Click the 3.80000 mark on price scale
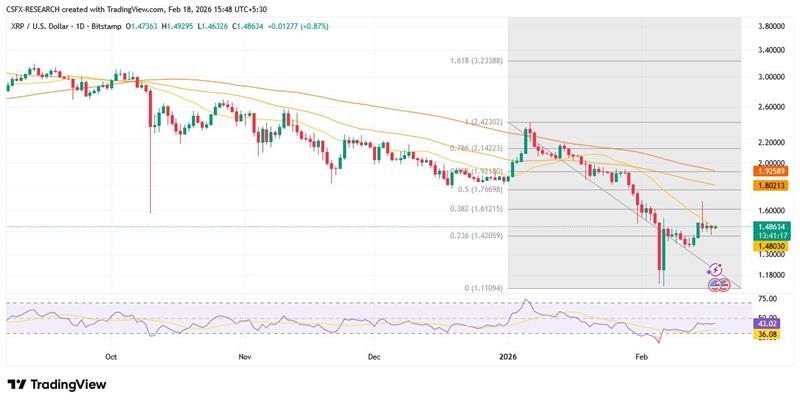Viewport: 800px width, 403px height. [769, 25]
